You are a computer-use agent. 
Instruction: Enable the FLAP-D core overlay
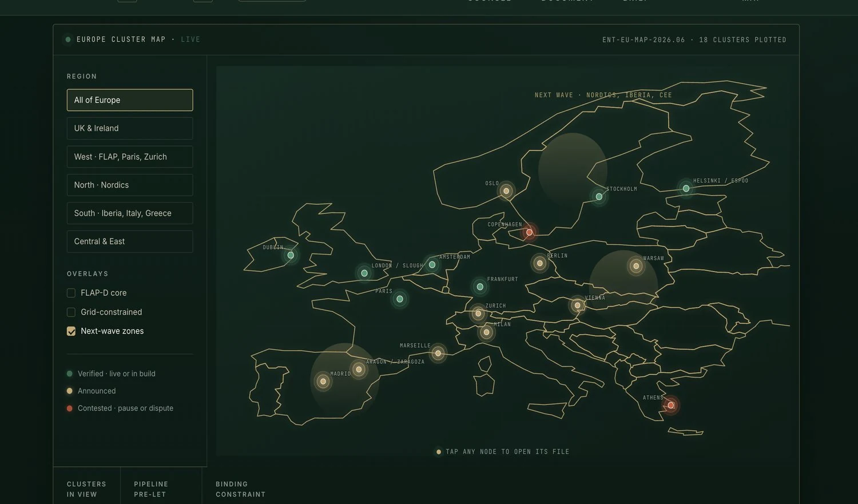click(x=71, y=293)
